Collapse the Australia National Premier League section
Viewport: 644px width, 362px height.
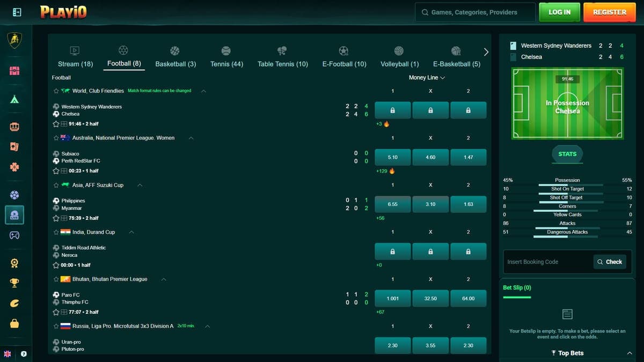[x=191, y=138]
